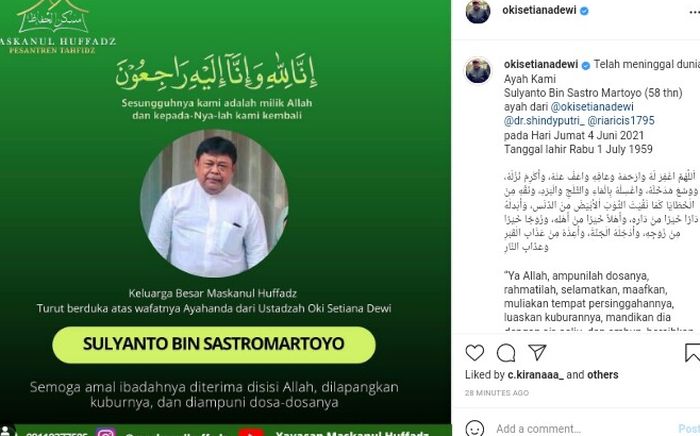The width and height of the screenshot is (700, 436).
Task: Click the 28 minutes ago timestamp
Action: pos(496,393)
